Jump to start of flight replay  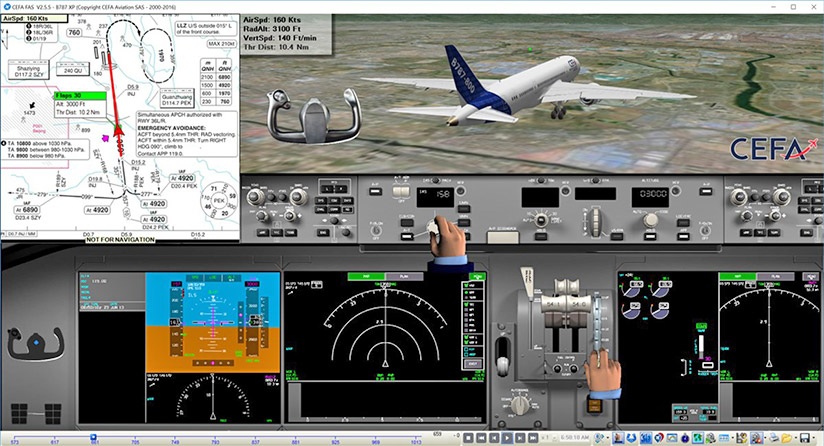tap(481, 437)
